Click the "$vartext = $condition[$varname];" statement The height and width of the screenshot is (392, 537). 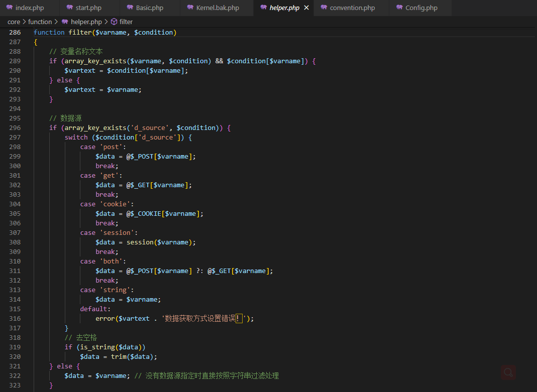click(126, 71)
